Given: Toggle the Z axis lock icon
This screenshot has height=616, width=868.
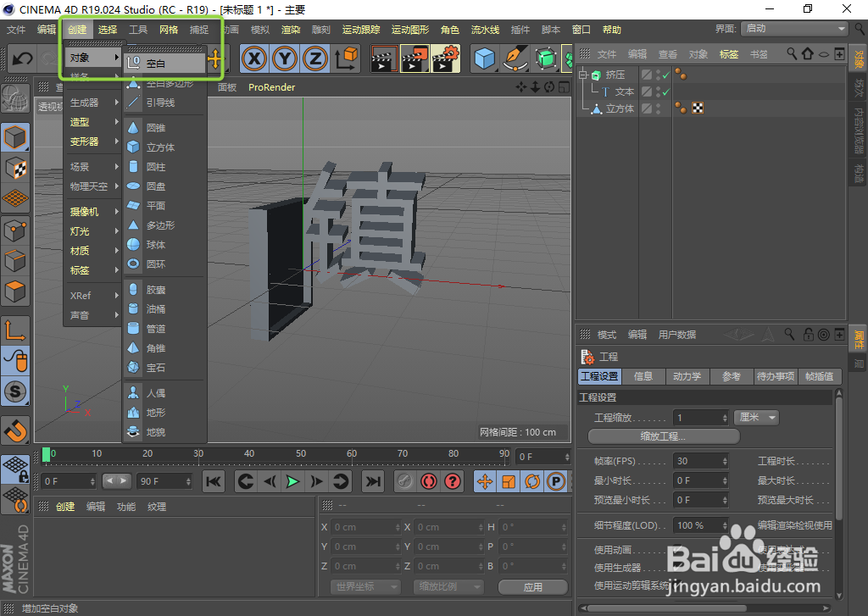Looking at the screenshot, I should (315, 58).
